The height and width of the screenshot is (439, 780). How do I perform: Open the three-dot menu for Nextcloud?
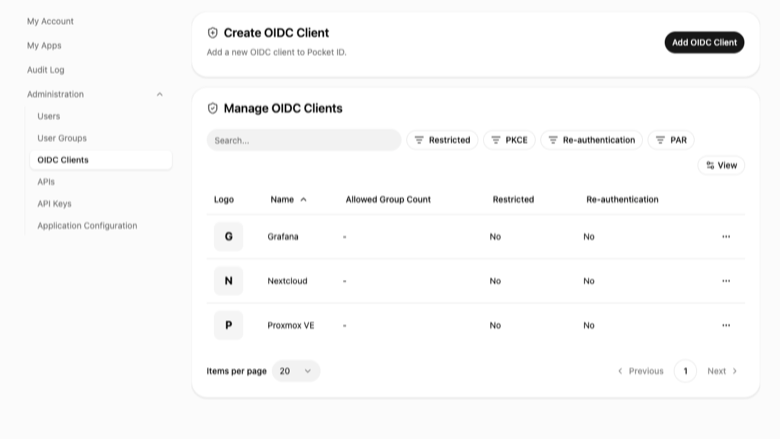pos(726,281)
